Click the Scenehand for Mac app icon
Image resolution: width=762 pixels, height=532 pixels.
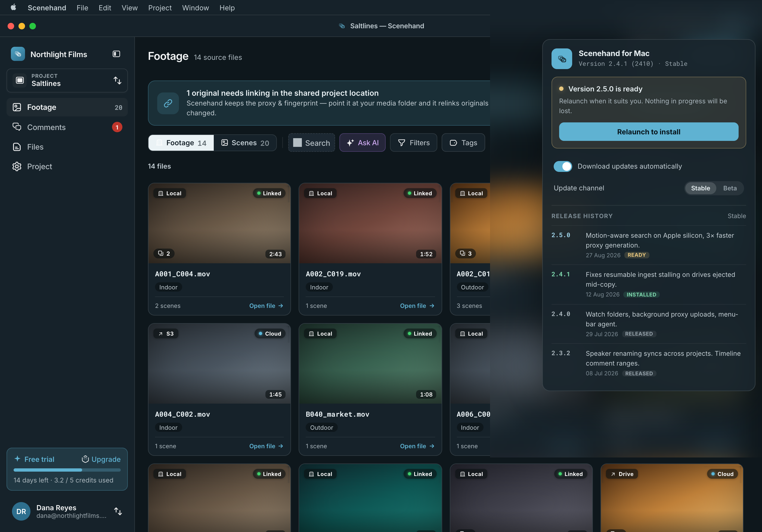(562, 59)
